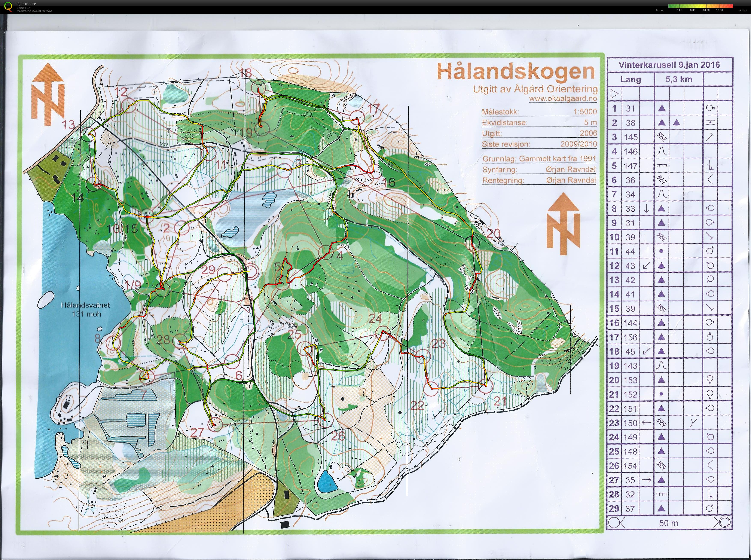Click the start triangle in control descriptions
This screenshot has width=751, height=560.
614,94
